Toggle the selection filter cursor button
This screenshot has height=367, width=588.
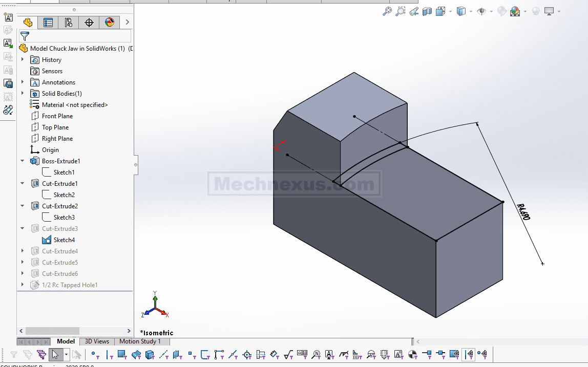(x=55, y=354)
